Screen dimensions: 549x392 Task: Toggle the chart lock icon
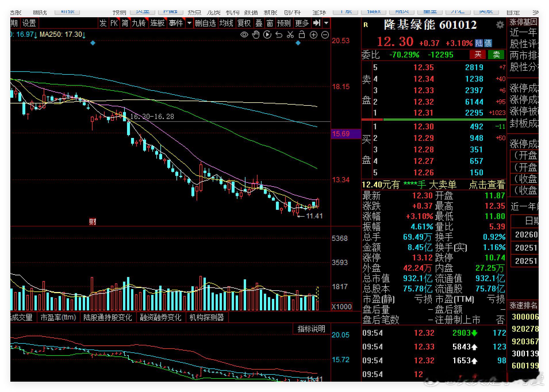(x=302, y=34)
